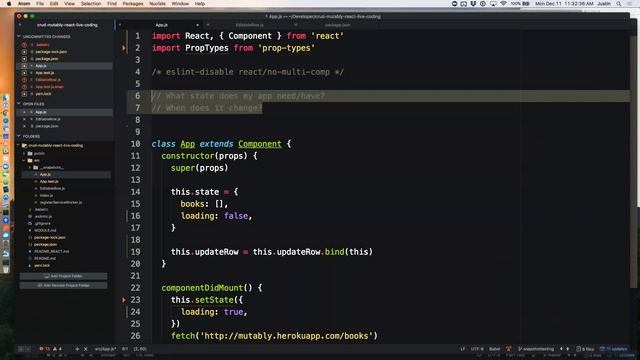Click the src folder icon
The width and height of the screenshot is (640, 360).
point(30,160)
